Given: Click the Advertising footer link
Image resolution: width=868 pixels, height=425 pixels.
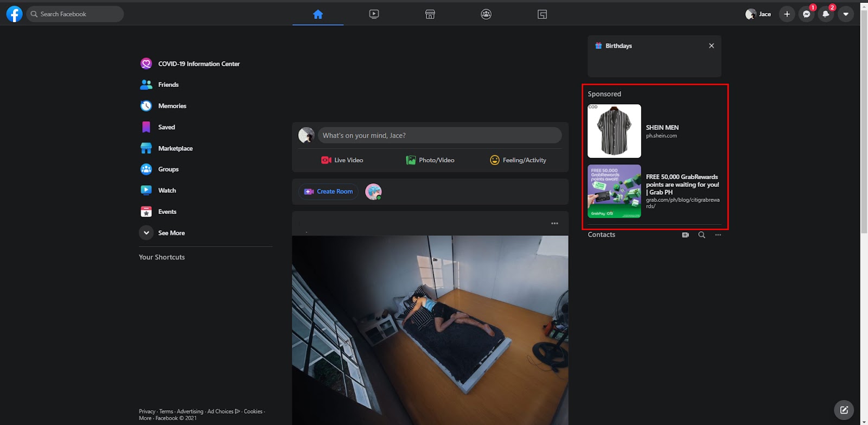Looking at the screenshot, I should [x=190, y=411].
